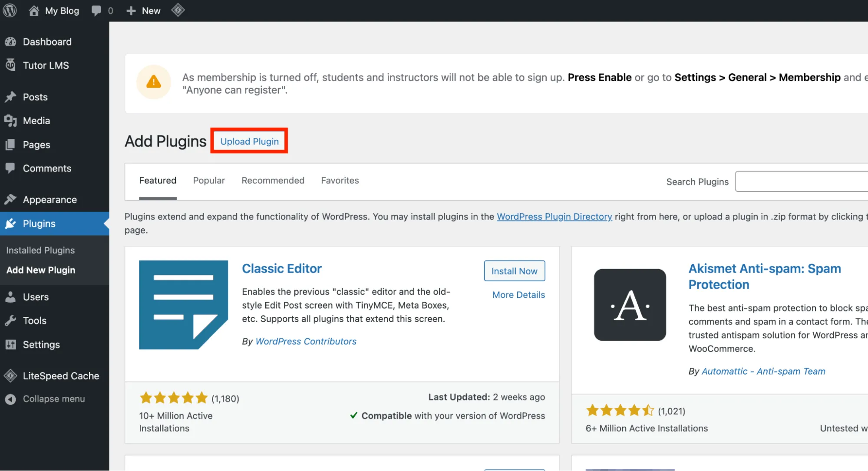Screen dimensions: 868x471
Task: Click '10+ Million Active Installations' text
Action: [x=176, y=422]
